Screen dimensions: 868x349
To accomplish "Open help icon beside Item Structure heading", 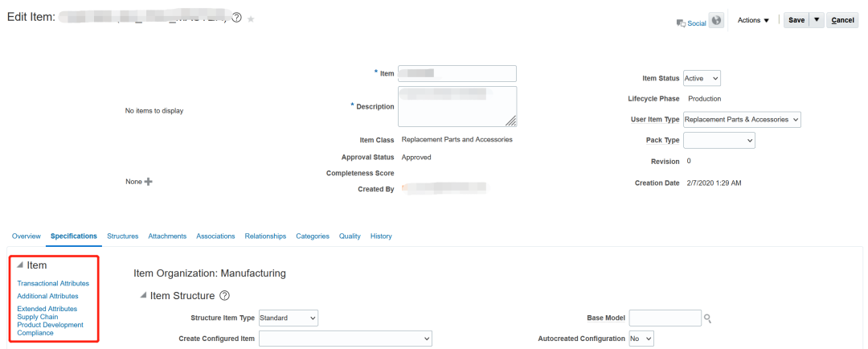I will point(224,296).
